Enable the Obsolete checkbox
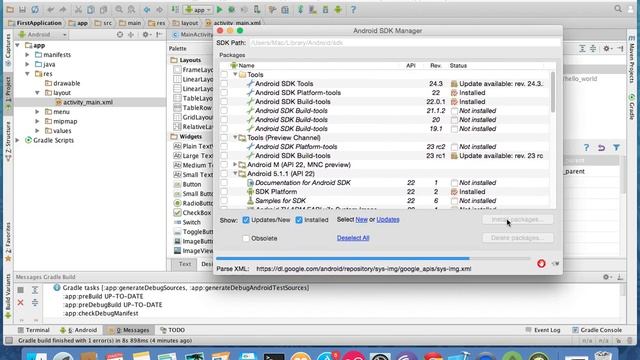This screenshot has height=360, width=640. click(x=246, y=238)
